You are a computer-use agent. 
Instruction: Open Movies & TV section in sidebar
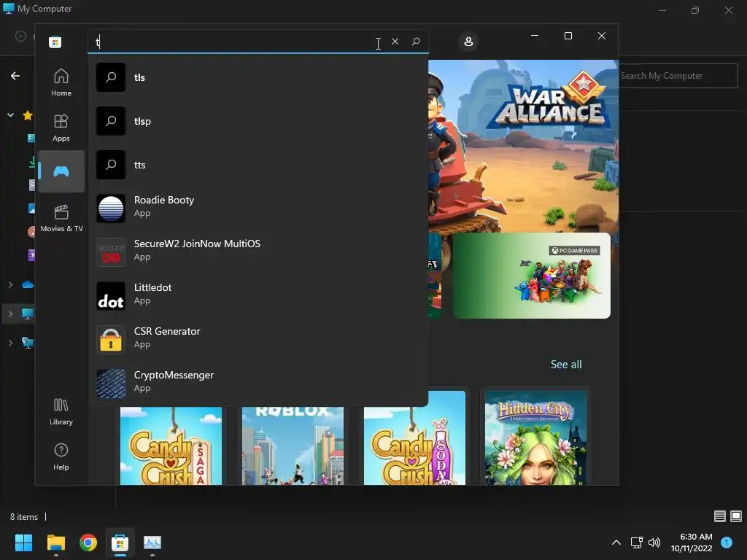point(61,218)
